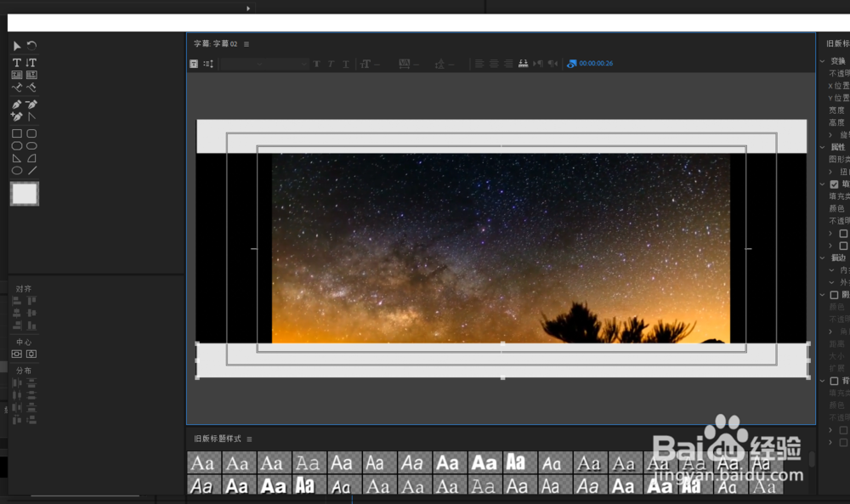Viewport: 850px width, 504px height.
Task: Toggle Underline text formatting
Action: point(346,64)
